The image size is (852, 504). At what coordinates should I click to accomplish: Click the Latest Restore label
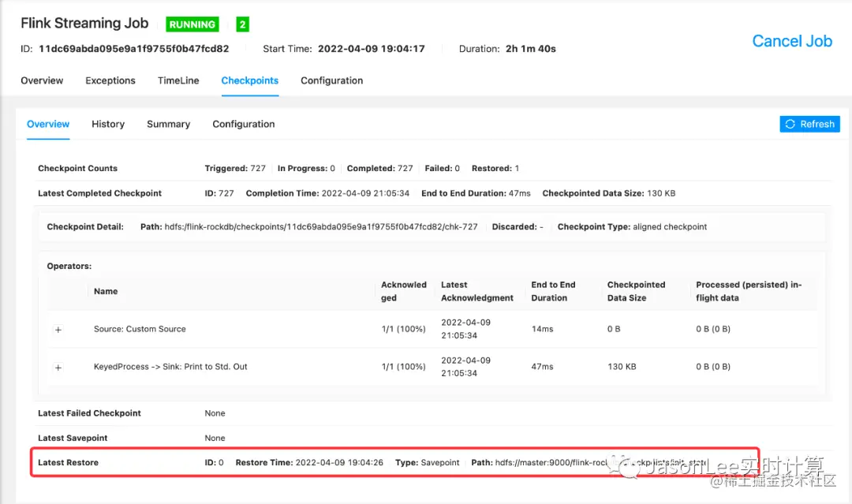click(68, 463)
